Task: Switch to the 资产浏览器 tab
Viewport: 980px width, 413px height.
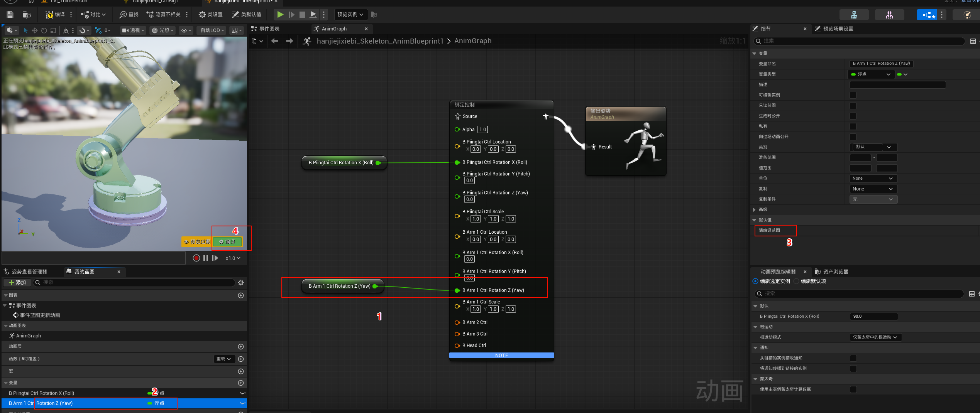Action: pyautogui.click(x=831, y=271)
